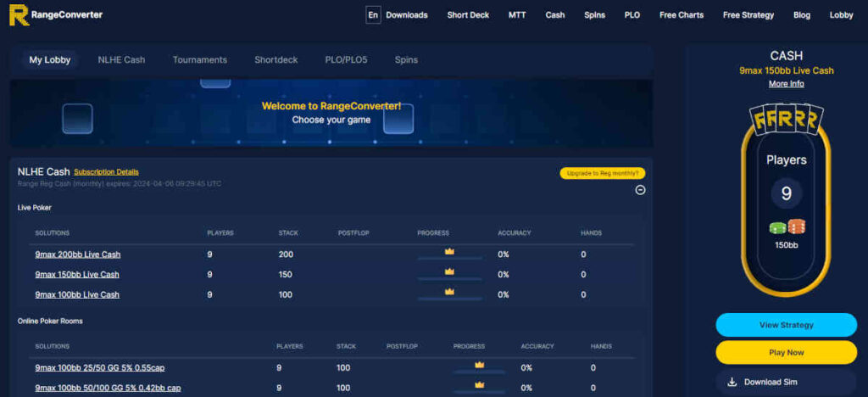Click the download arrow icon
This screenshot has width=868, height=397.
click(732, 382)
